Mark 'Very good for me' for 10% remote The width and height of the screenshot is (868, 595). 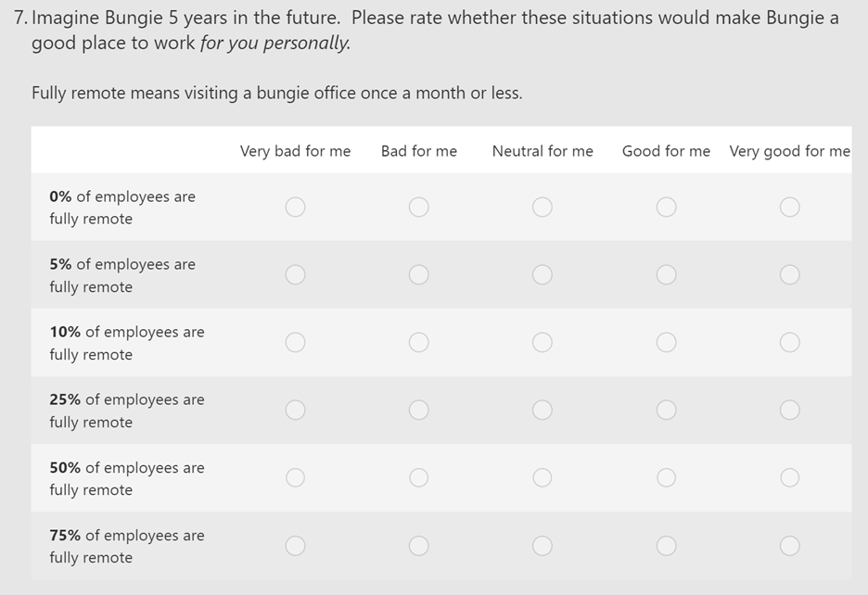pyautogui.click(x=789, y=342)
